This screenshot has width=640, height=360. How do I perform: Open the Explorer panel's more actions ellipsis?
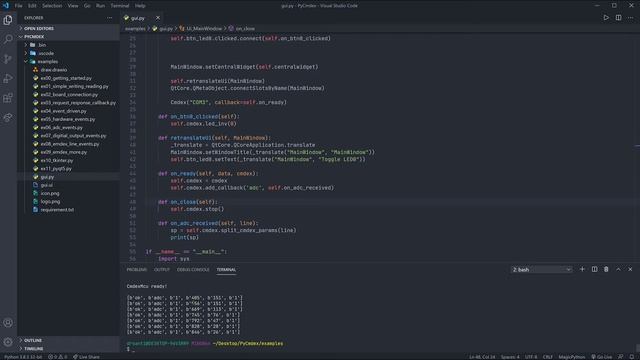tap(109, 18)
